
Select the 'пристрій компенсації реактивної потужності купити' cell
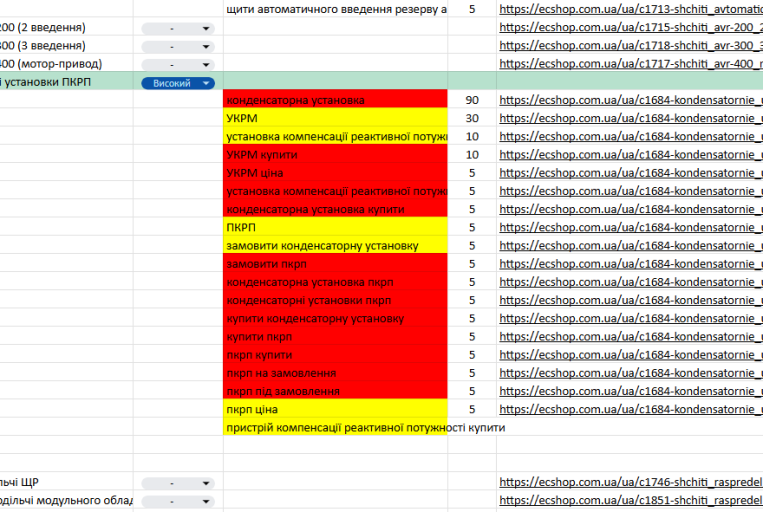click(x=335, y=427)
